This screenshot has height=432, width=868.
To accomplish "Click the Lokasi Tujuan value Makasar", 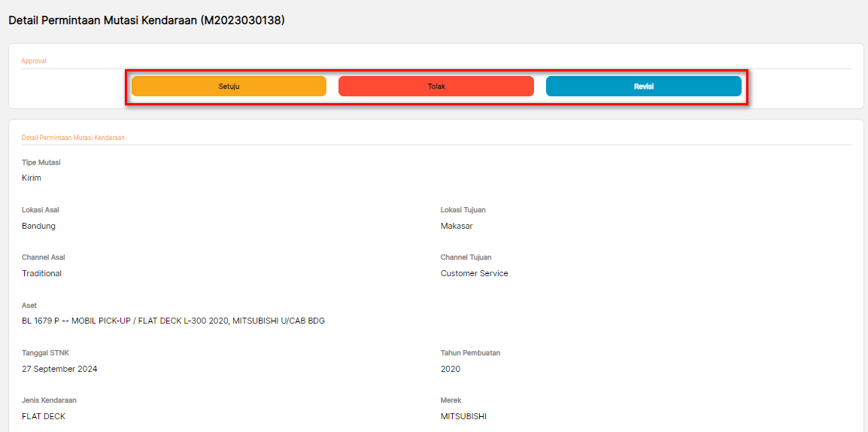I will (457, 226).
